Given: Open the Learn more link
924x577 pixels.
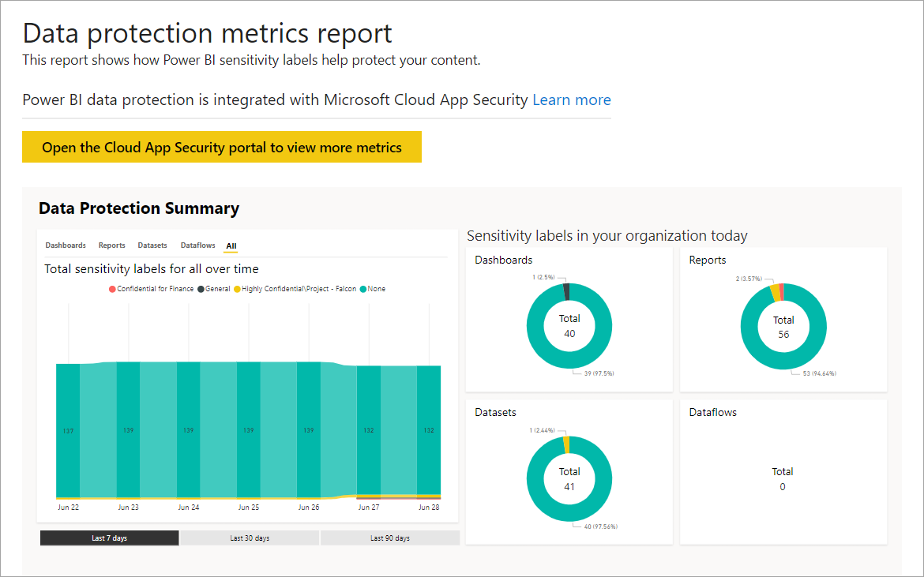Looking at the screenshot, I should [572, 100].
